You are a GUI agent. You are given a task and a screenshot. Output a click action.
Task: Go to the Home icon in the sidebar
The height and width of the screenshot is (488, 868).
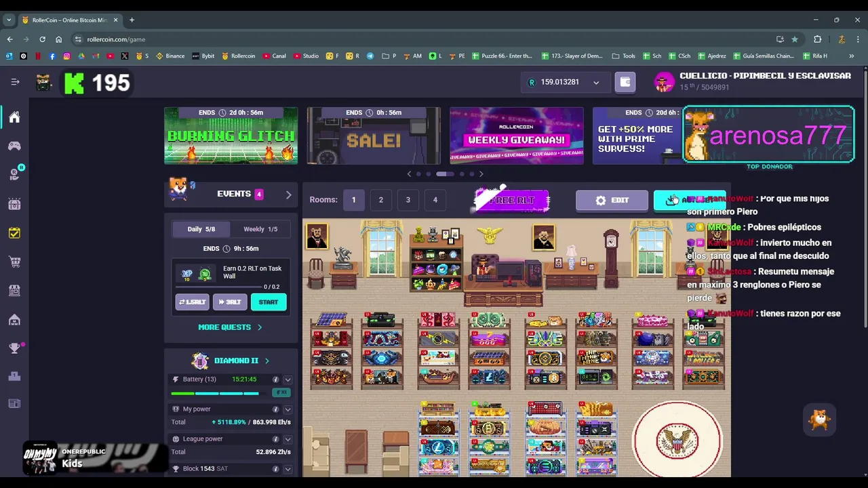coord(14,117)
